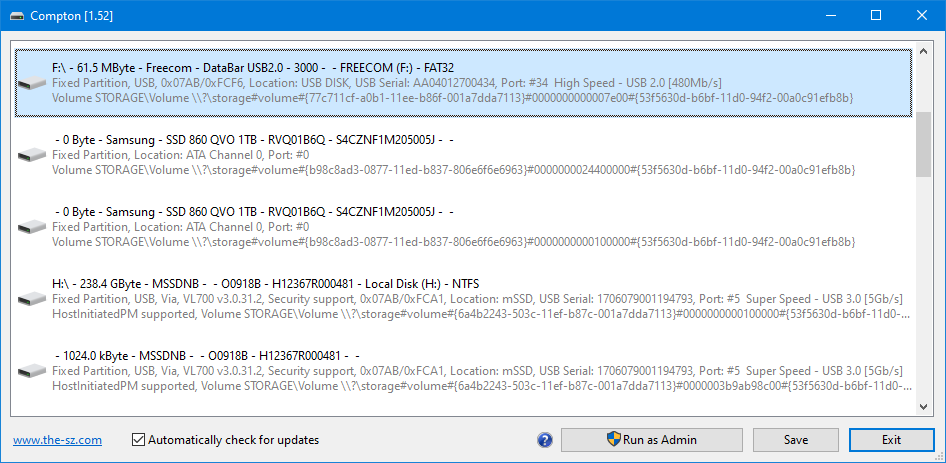Select the Samsung title line above the volume ending 0000000024400000
This screenshot has height=463, width=946.
[x=253, y=139]
